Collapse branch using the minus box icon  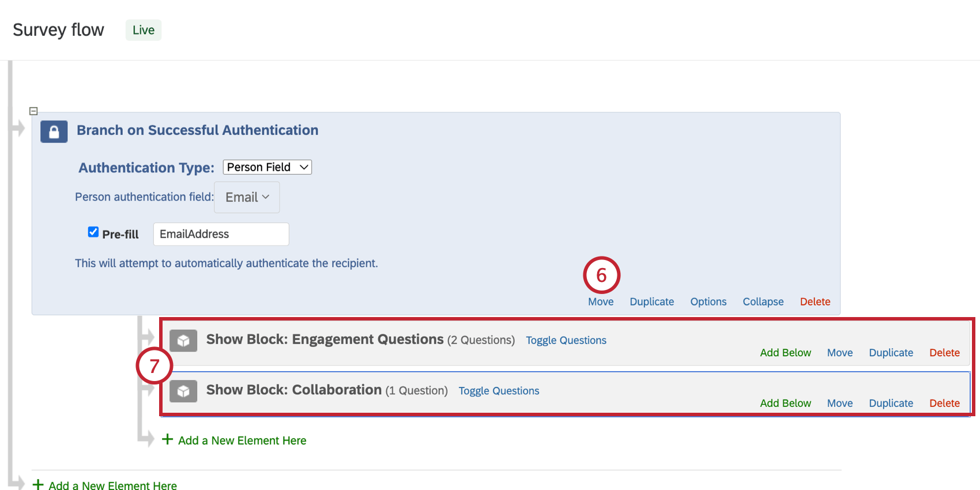(33, 111)
